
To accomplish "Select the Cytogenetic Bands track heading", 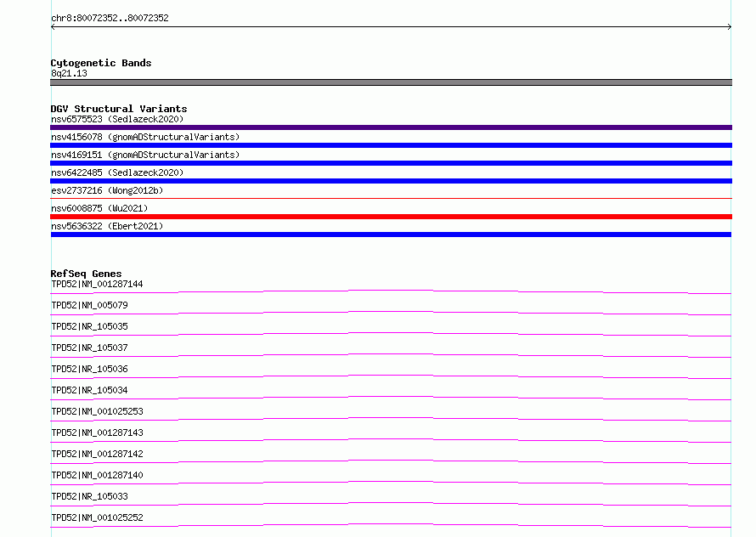I will point(101,63).
